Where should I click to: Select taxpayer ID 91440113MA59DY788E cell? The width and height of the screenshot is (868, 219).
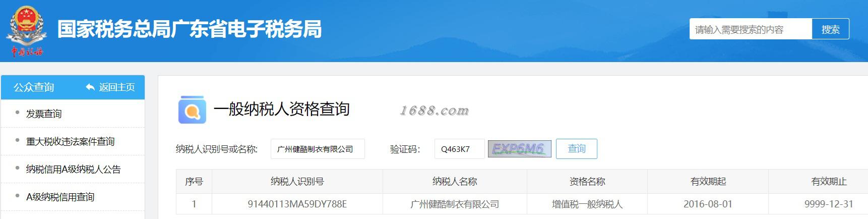click(297, 204)
